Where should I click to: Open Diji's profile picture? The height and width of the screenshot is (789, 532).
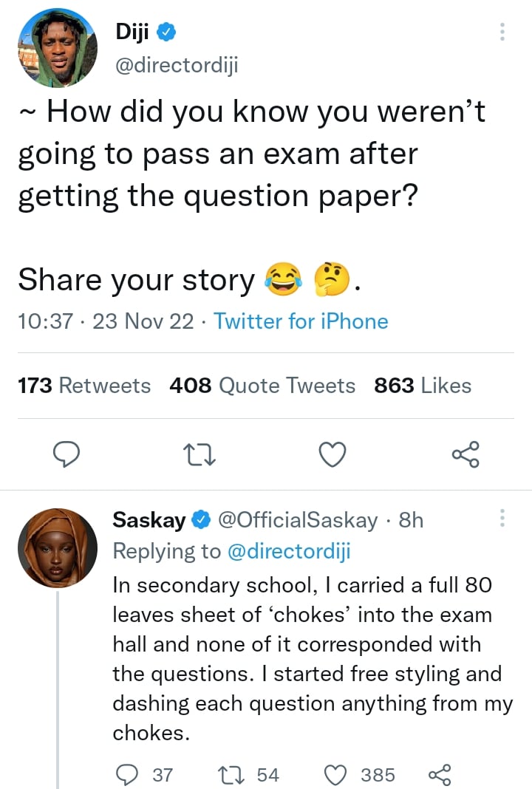pos(58,47)
